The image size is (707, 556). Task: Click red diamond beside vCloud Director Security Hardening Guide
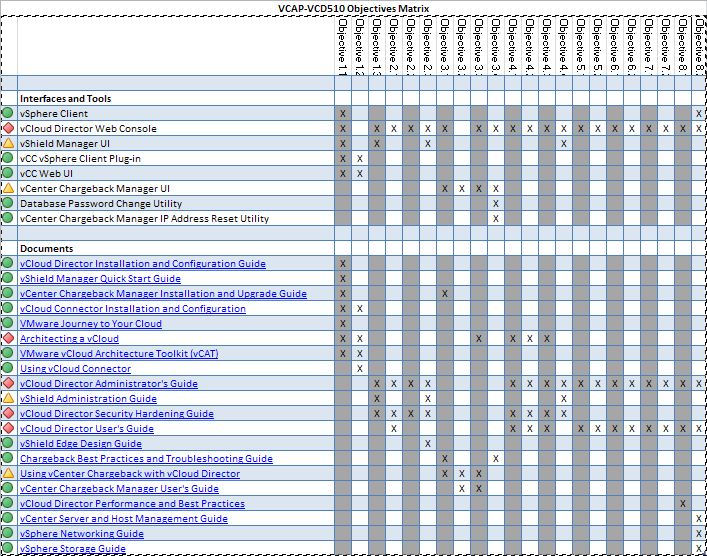pyautogui.click(x=8, y=413)
